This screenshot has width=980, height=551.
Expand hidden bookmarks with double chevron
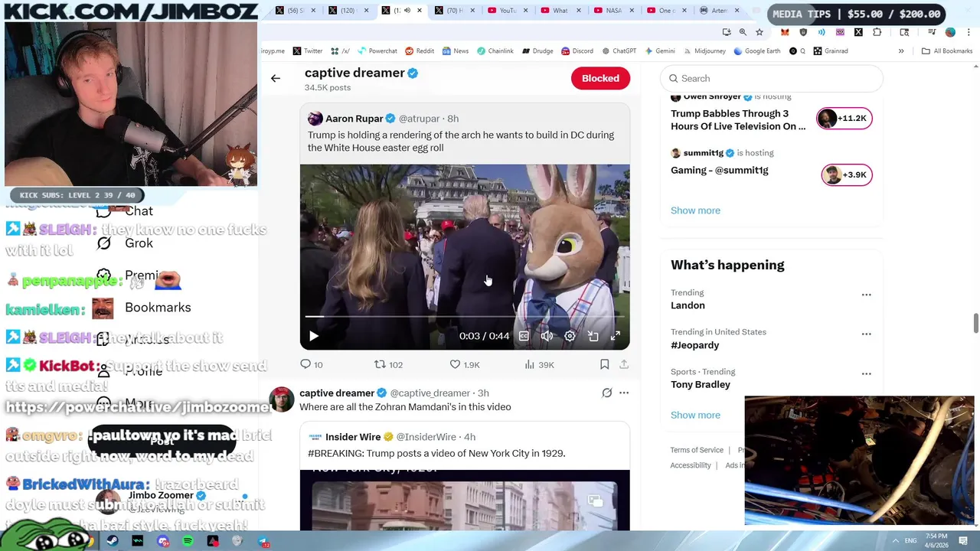click(x=901, y=51)
